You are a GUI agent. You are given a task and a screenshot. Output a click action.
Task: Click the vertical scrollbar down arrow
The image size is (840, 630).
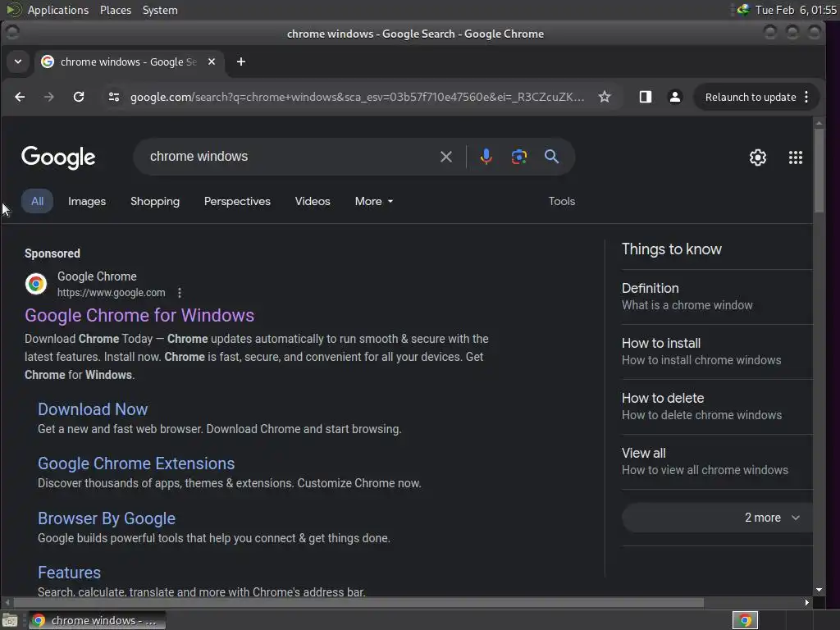[x=819, y=590]
